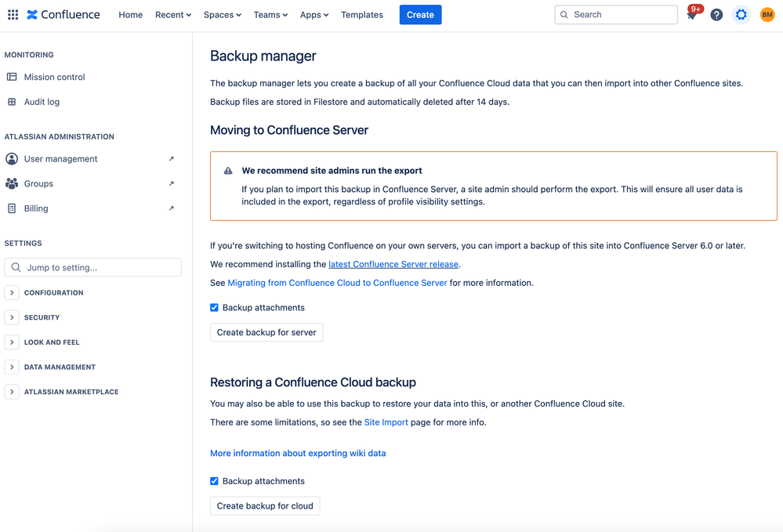The height and width of the screenshot is (532, 783).
Task: Click the magnifier icon in Jump to setting
Action: pyautogui.click(x=16, y=267)
